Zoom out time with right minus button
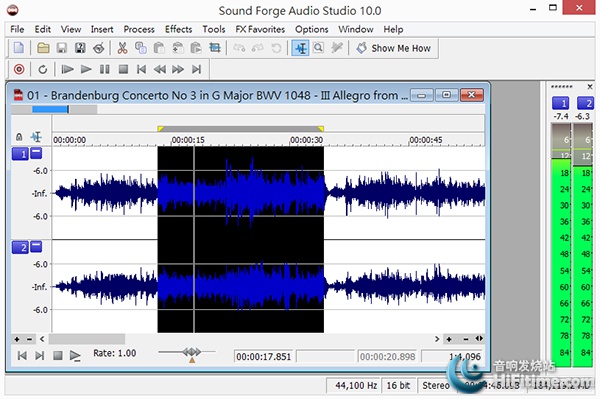 tap(466, 339)
